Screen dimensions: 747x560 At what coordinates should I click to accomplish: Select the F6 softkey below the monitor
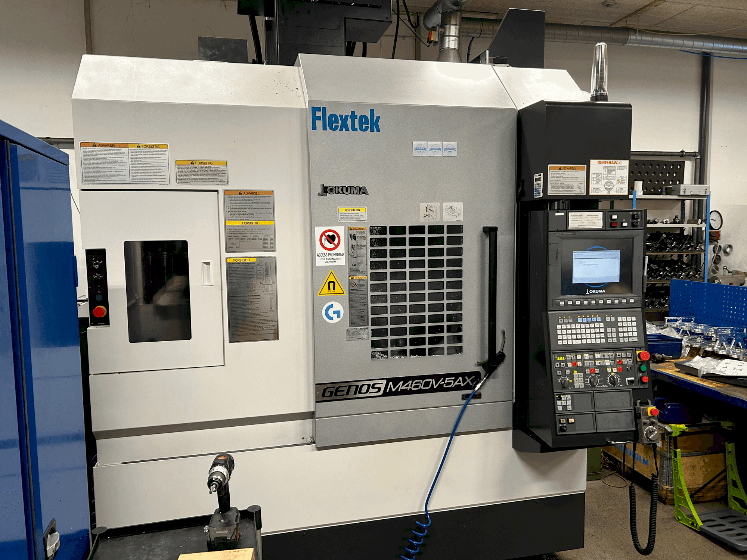click(609, 301)
